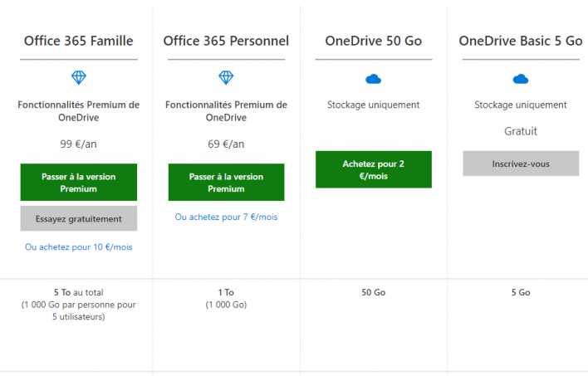Click the Gratuit price label
Image resolution: width=588 pixels, height=376 pixels.
[521, 131]
